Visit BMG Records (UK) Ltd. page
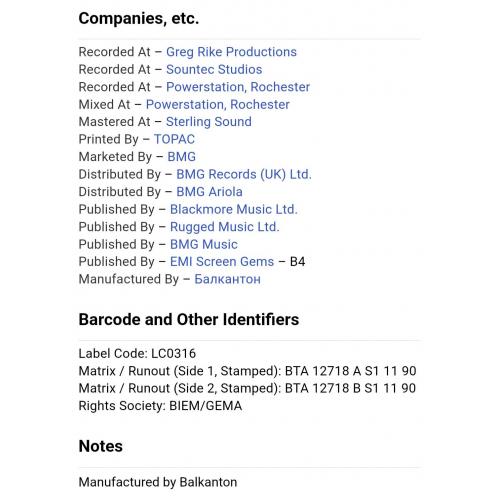Viewport: 500px width, 500px height. tap(244, 174)
